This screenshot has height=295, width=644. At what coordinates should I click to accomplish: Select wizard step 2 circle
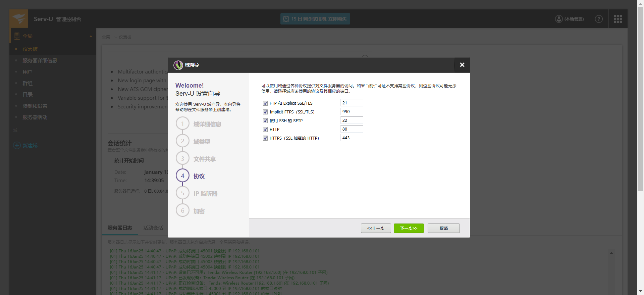point(182,141)
